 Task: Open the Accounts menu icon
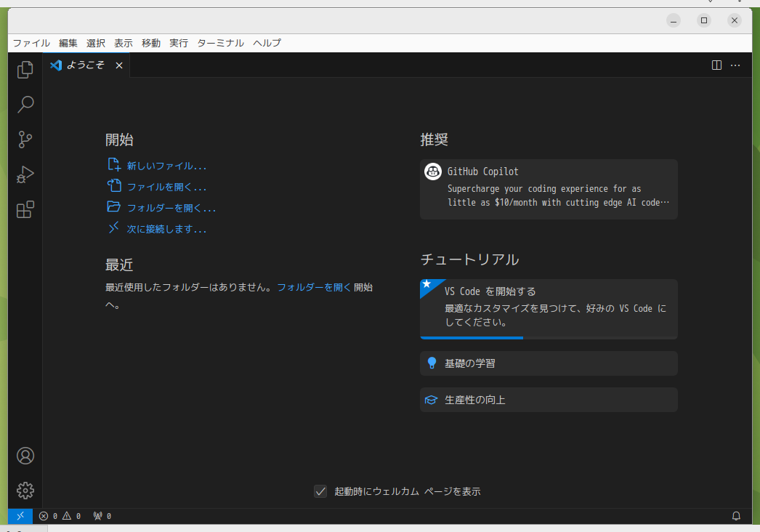click(x=25, y=456)
